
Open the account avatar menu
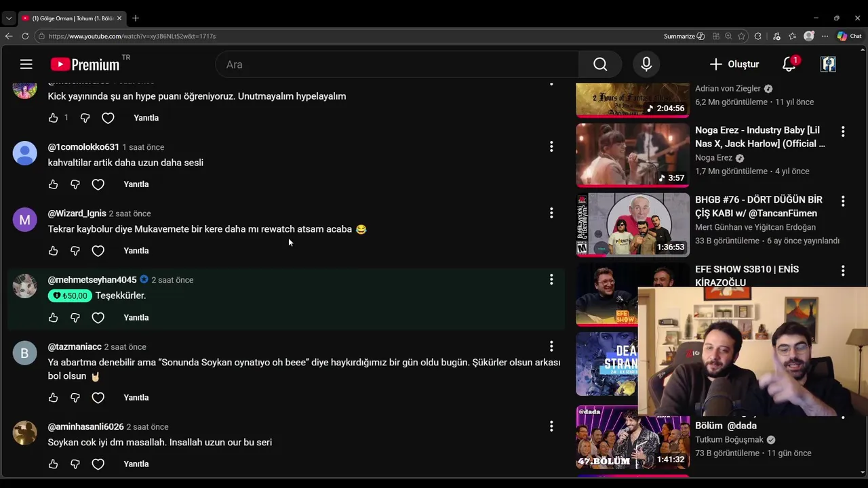click(828, 64)
